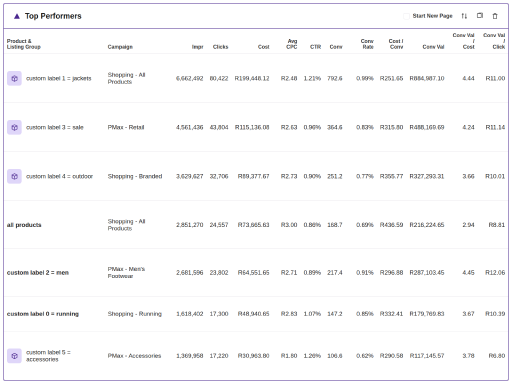Select 'custom label 3 = sale' row label

point(55,127)
